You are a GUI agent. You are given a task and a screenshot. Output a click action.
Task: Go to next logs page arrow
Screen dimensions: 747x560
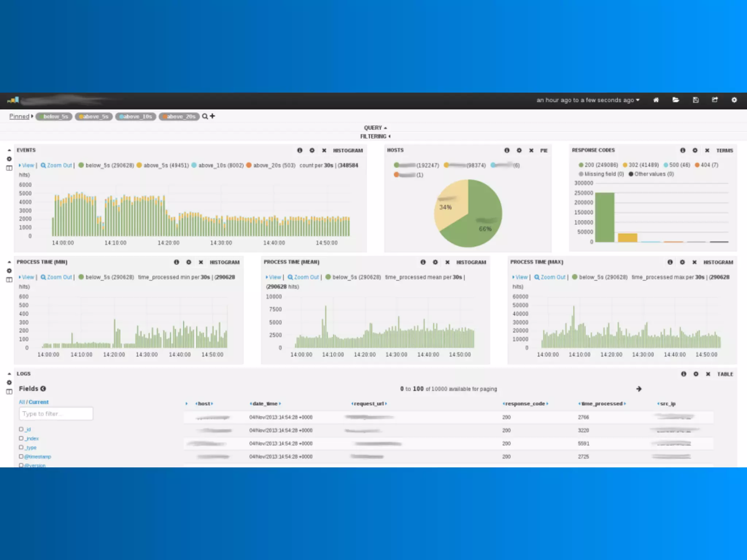point(639,389)
